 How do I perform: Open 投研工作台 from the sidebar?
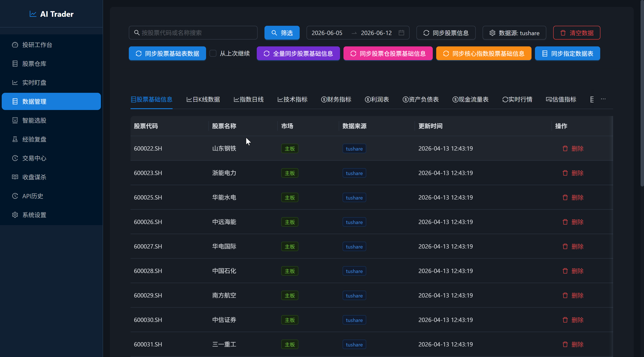(x=51, y=45)
